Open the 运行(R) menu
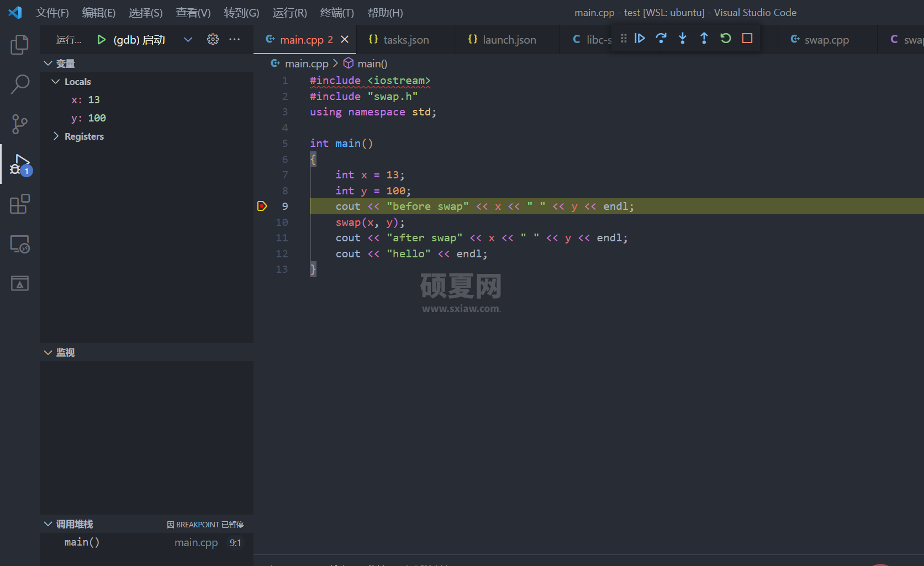The image size is (924, 566). (290, 13)
